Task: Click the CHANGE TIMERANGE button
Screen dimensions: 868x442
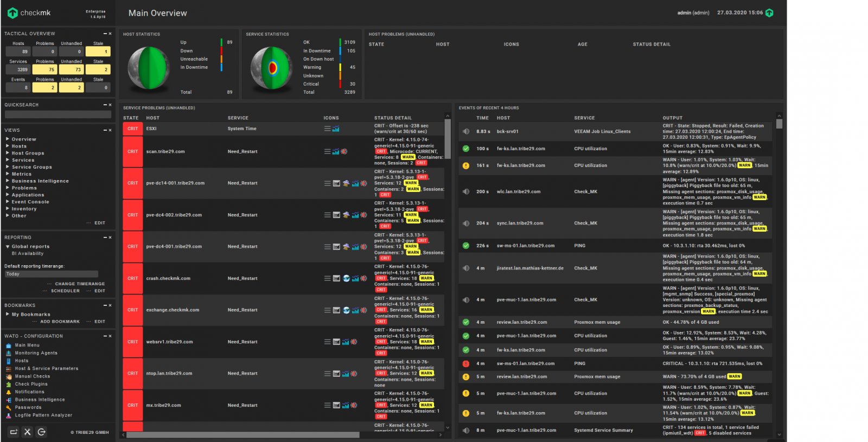Action: click(80, 284)
